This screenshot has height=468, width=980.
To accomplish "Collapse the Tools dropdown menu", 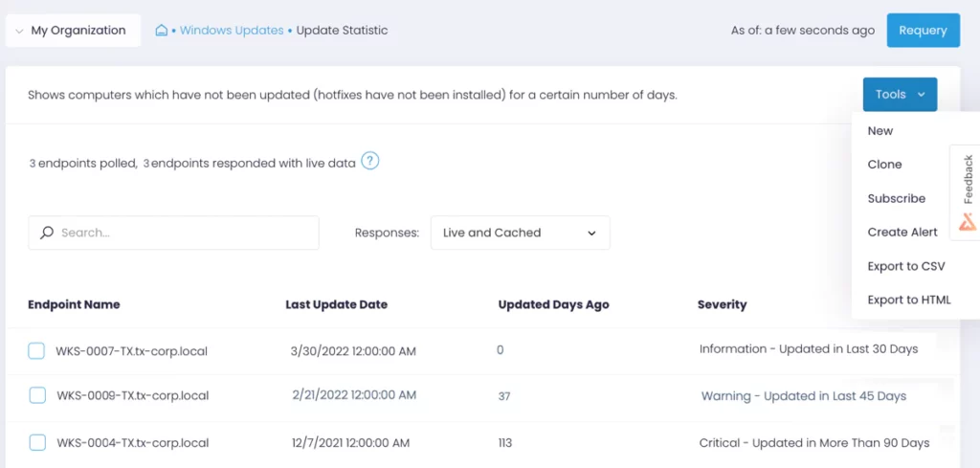I will tap(900, 95).
